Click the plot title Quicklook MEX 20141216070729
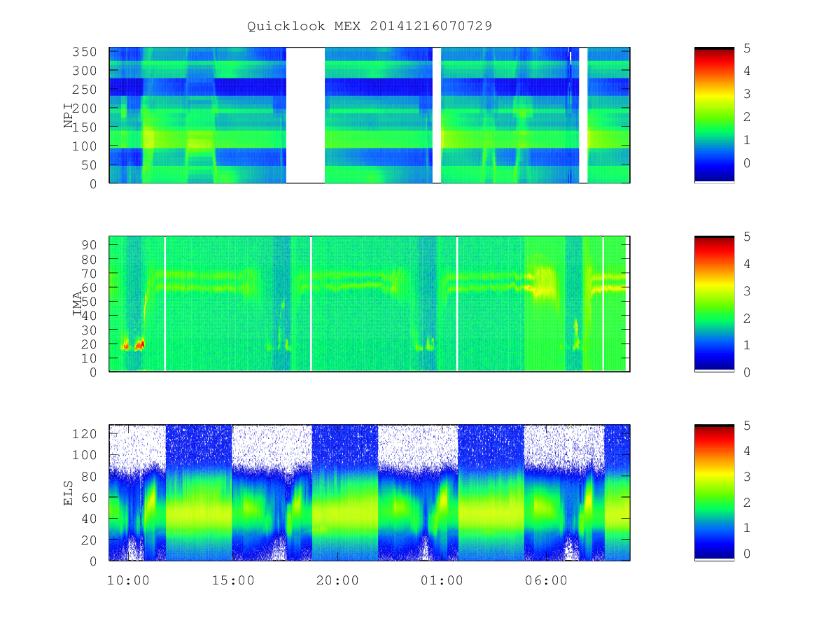 point(370,27)
